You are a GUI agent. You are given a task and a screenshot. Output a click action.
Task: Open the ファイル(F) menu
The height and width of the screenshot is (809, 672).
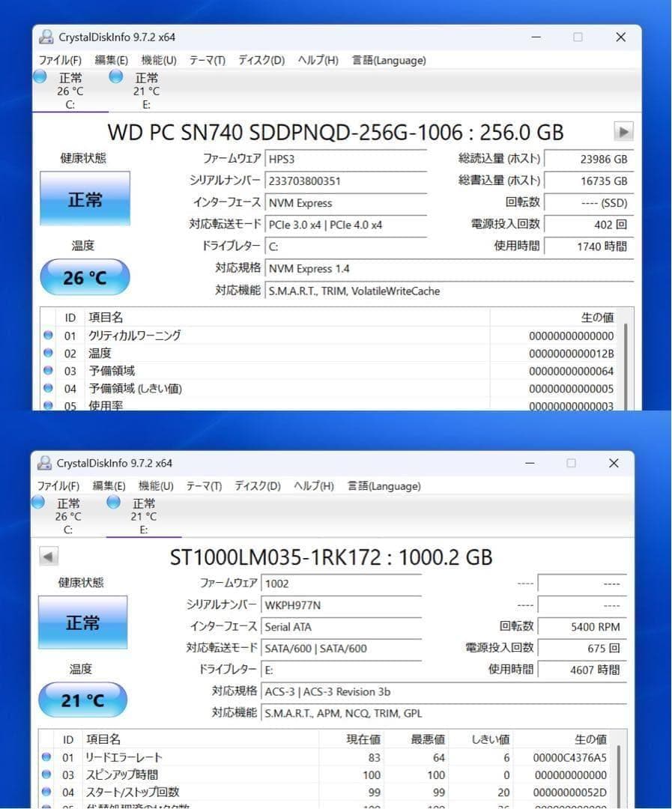59,60
